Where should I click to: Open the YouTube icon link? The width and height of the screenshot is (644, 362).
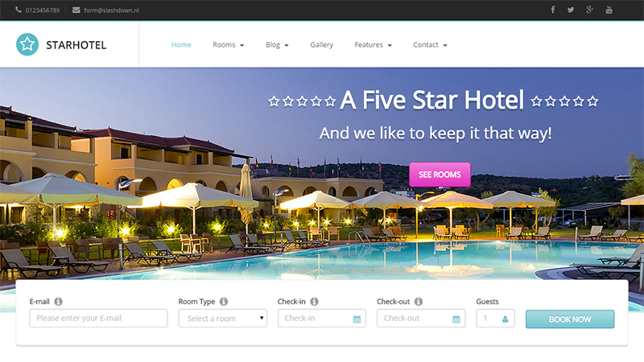click(609, 10)
